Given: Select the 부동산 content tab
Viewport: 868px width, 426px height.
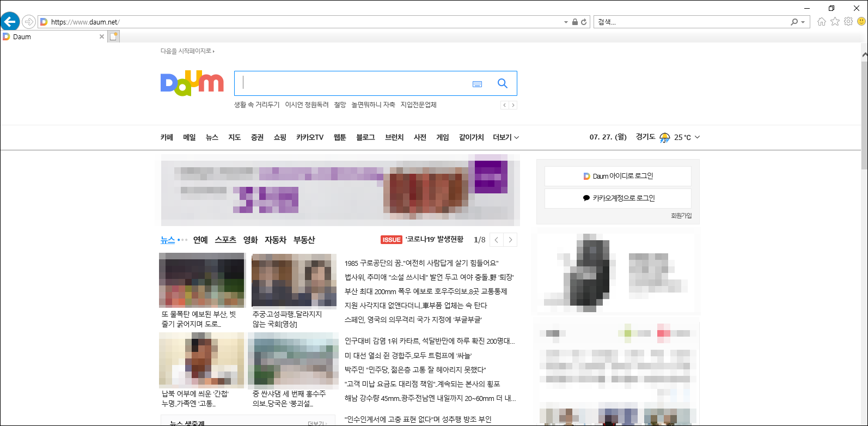Looking at the screenshot, I should click(x=304, y=240).
